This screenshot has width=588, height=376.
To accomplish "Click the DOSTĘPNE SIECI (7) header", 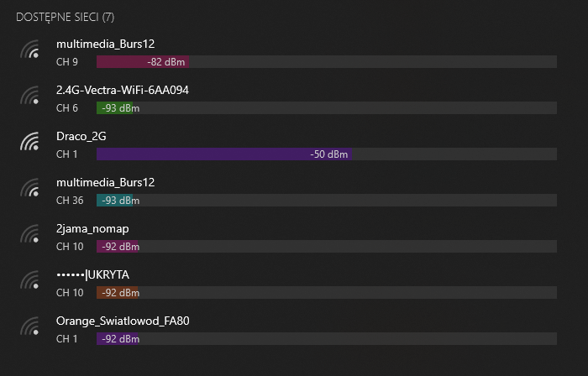I will pyautogui.click(x=66, y=18).
